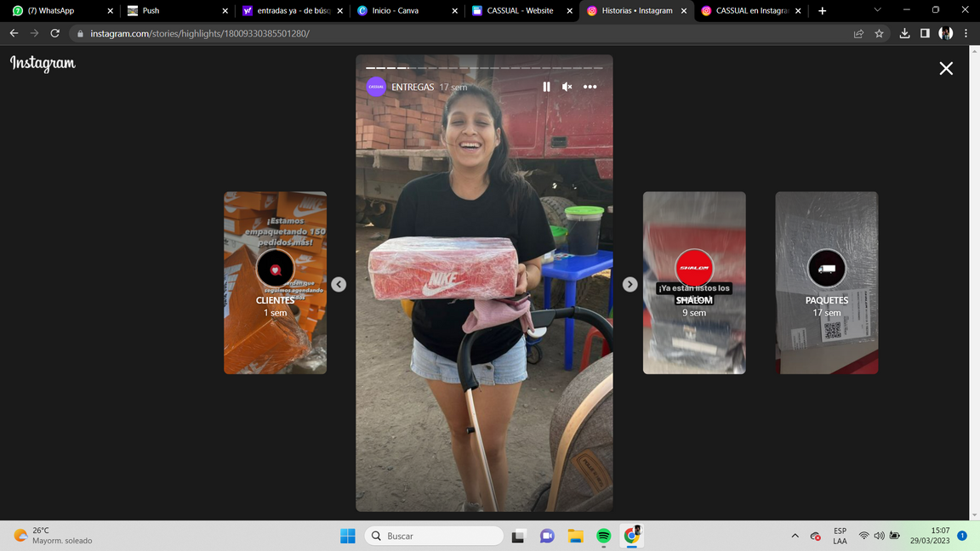Open Spotify from the taskbar
The image size is (980, 551).
[x=603, y=536]
